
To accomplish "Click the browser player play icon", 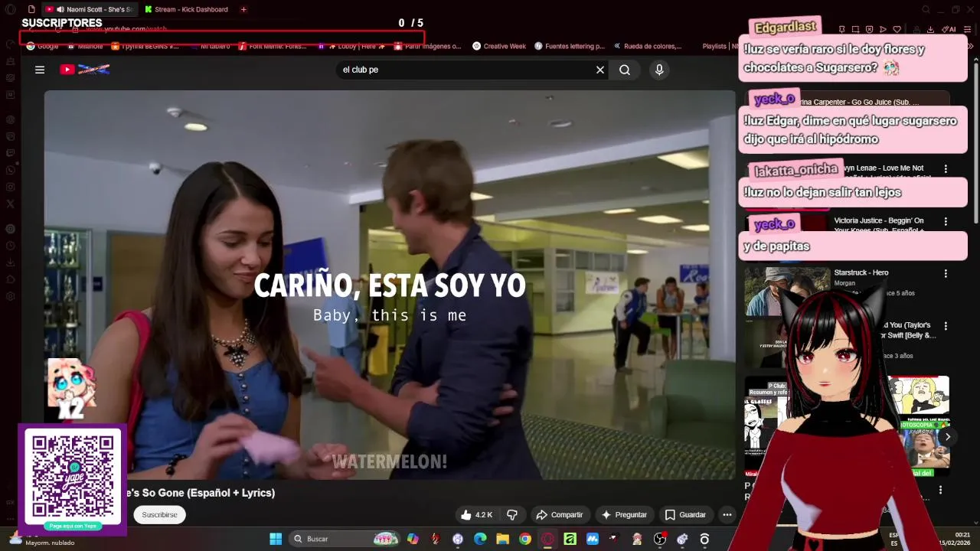I will [x=883, y=29].
